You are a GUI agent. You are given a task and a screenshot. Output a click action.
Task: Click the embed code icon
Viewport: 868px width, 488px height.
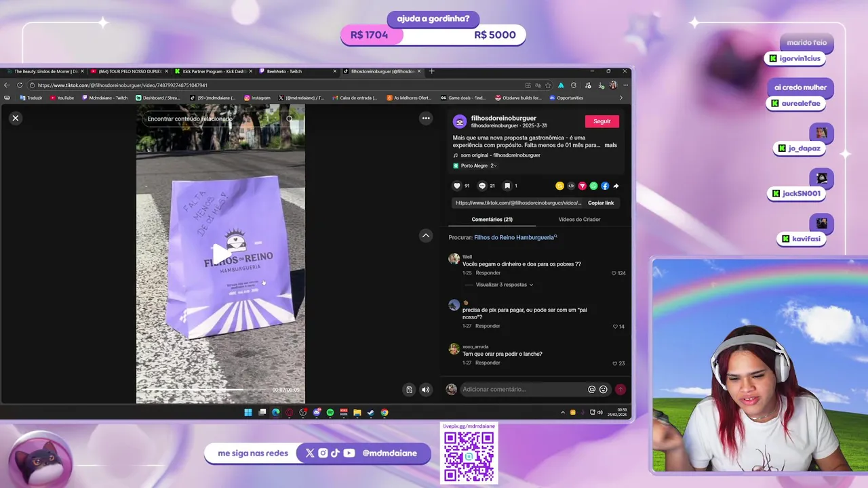click(571, 186)
